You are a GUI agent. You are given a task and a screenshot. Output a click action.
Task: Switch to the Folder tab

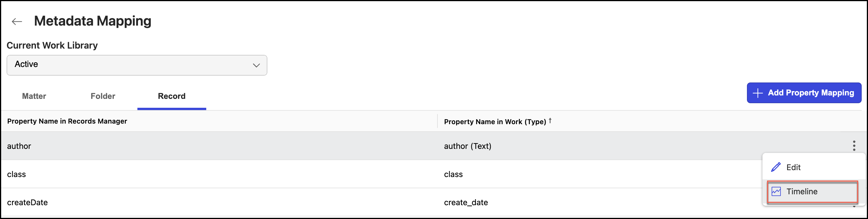pyautogui.click(x=102, y=96)
